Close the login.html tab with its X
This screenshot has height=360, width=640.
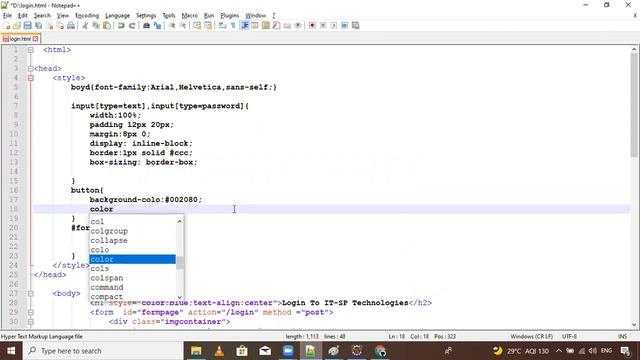[x=36, y=39]
